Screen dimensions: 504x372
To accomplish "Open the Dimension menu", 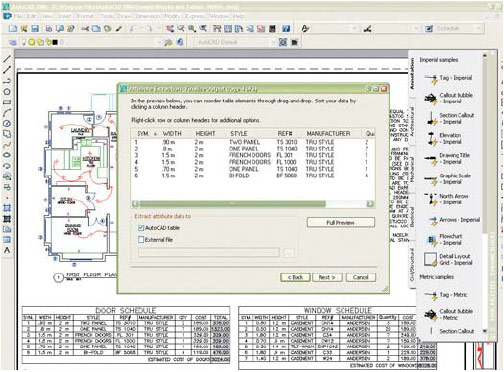I will pos(147,16).
